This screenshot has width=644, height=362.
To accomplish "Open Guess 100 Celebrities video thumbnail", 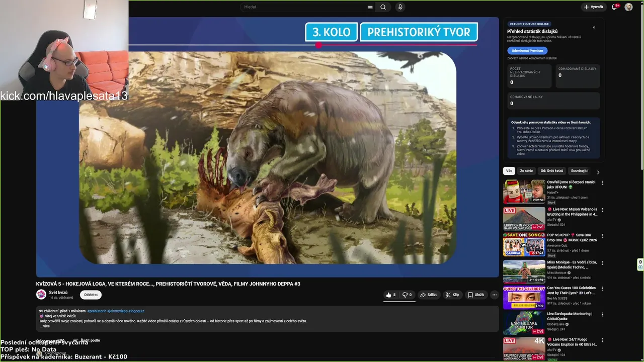I will coord(524,298).
